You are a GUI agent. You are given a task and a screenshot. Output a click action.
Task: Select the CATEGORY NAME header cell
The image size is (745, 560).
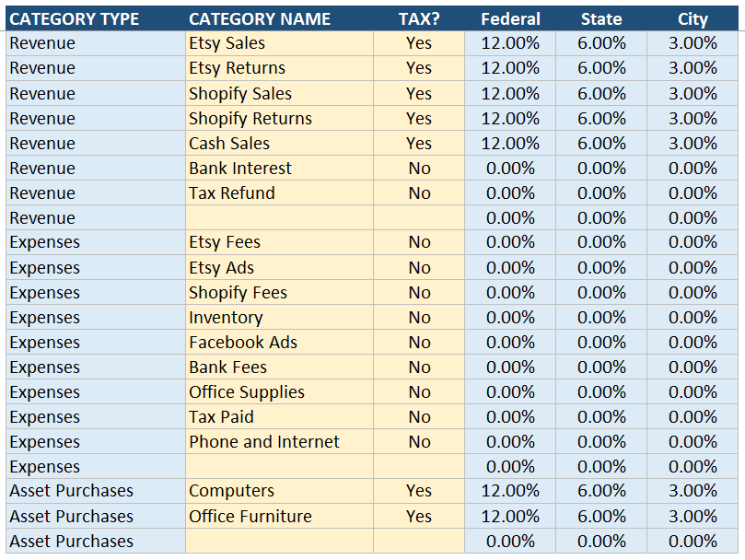click(x=253, y=18)
